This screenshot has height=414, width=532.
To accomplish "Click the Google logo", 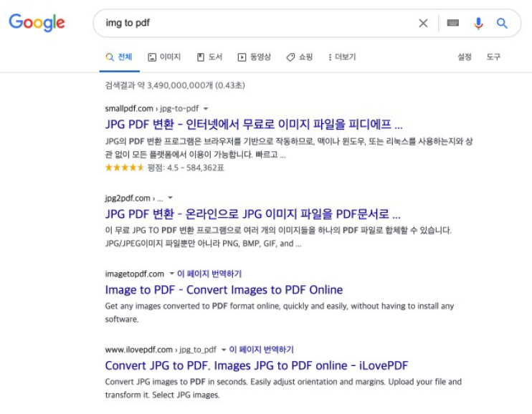I will pyautogui.click(x=37, y=22).
